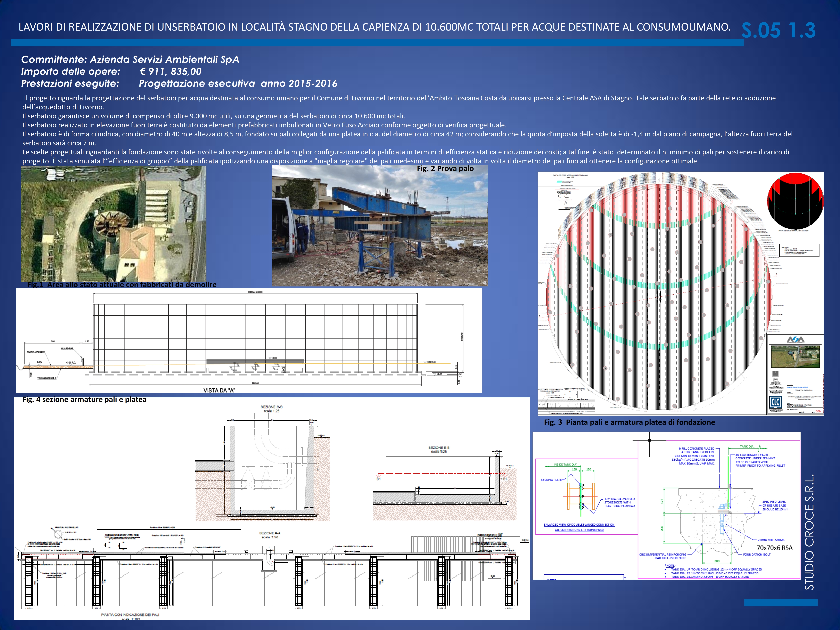Image resolution: width=840 pixels, height=630 pixels.
Task: Click the "INSIDE TANK DIA'" dimension label
Action: point(565,464)
